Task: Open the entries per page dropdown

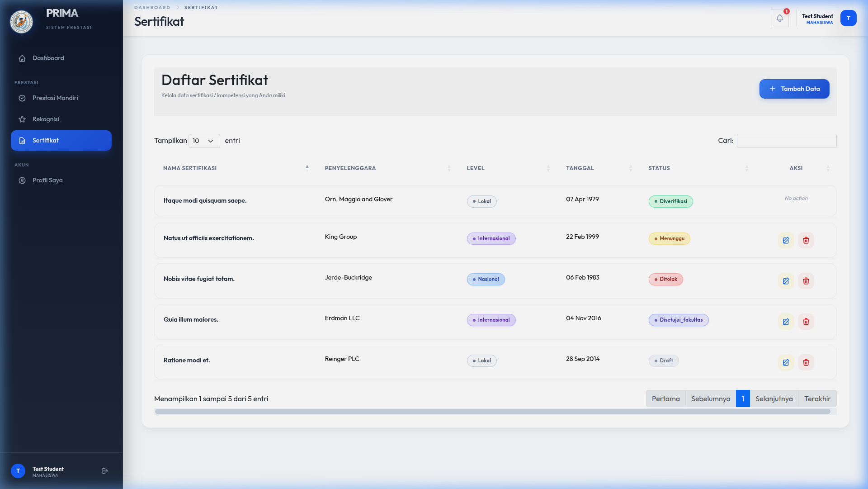Action: (204, 141)
